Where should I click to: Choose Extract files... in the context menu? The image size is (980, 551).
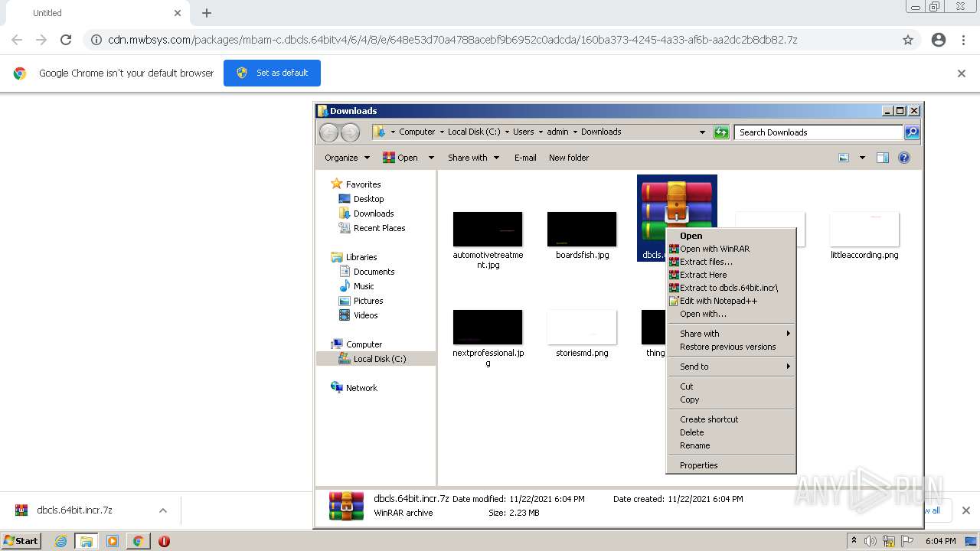(731, 262)
